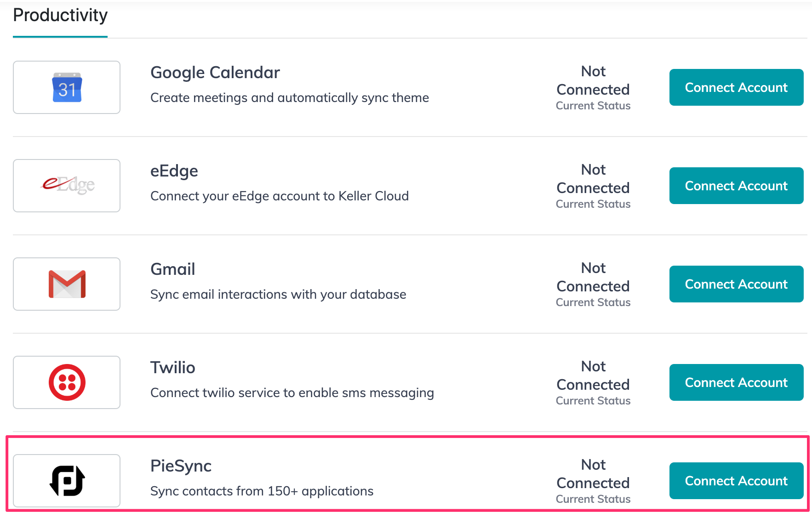Click Google Calendar's Not Connected status
812x512 pixels.
[593, 80]
